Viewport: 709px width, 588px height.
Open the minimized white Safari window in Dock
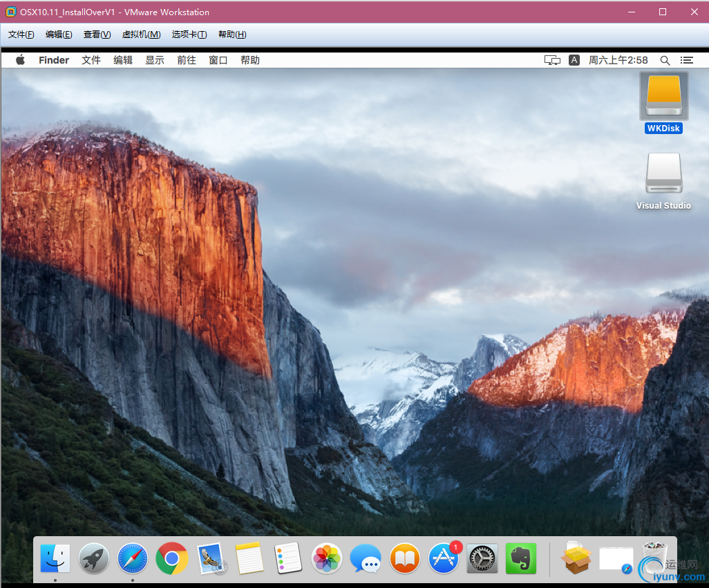(616, 560)
